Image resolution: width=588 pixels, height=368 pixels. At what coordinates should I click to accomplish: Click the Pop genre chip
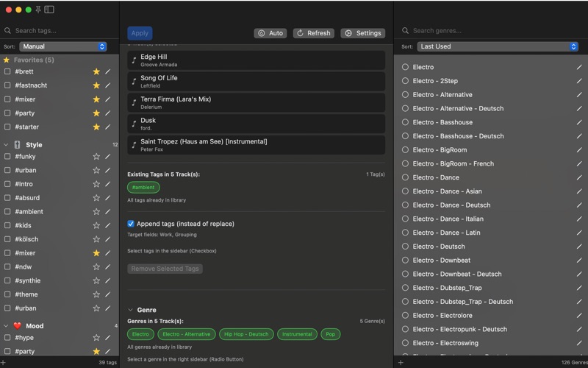click(330, 334)
